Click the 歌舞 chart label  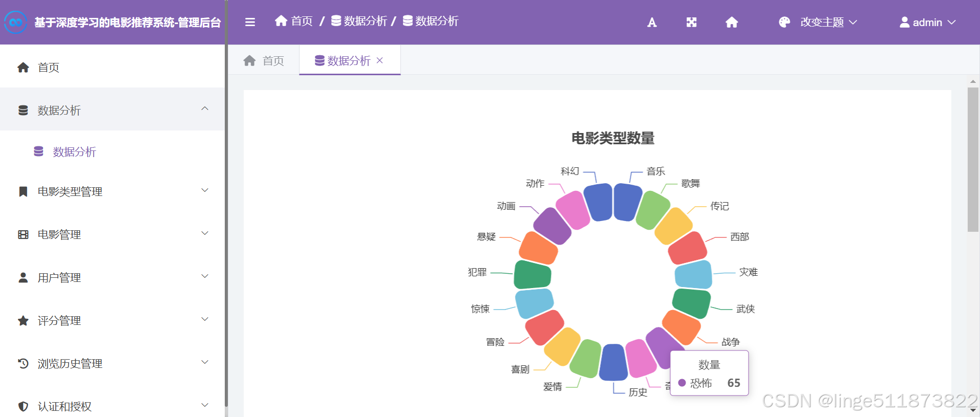click(x=691, y=184)
